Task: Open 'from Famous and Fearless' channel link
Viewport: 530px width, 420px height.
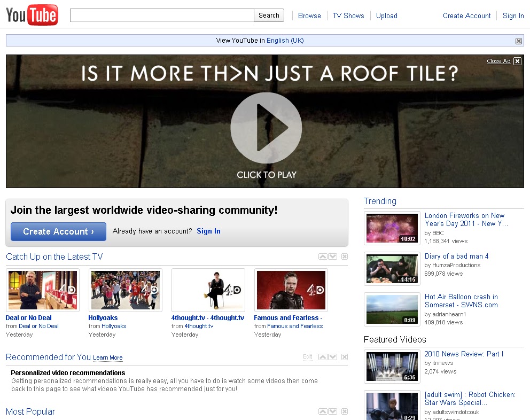Action: (x=295, y=326)
